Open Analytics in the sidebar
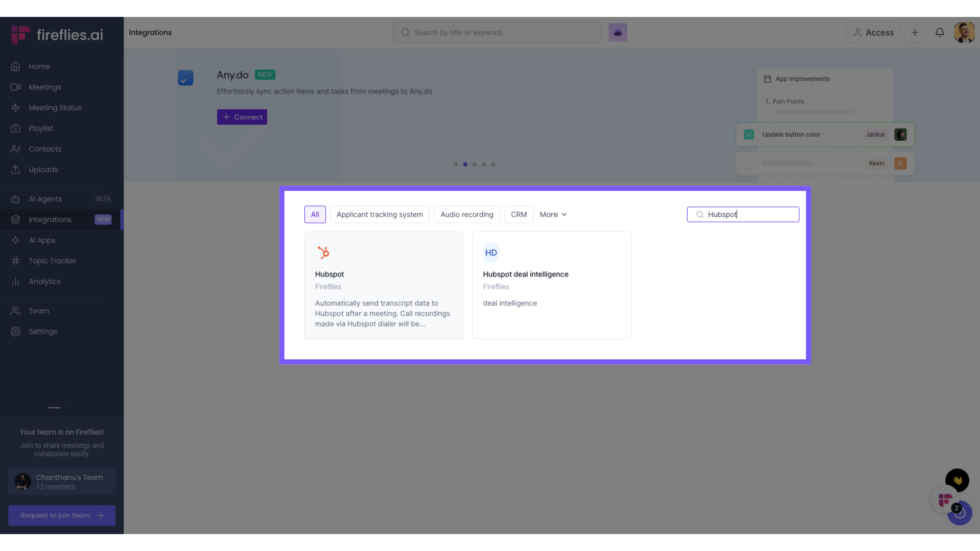 (x=44, y=282)
